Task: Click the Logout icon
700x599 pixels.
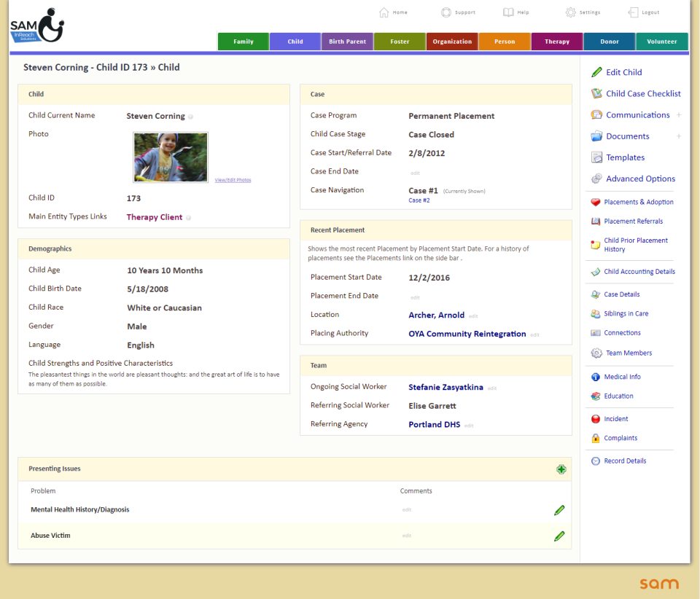Action: (x=633, y=12)
